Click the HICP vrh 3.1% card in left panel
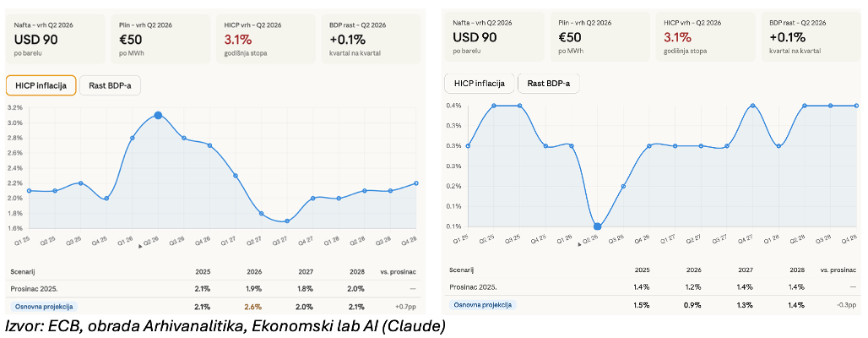 pyautogui.click(x=267, y=39)
